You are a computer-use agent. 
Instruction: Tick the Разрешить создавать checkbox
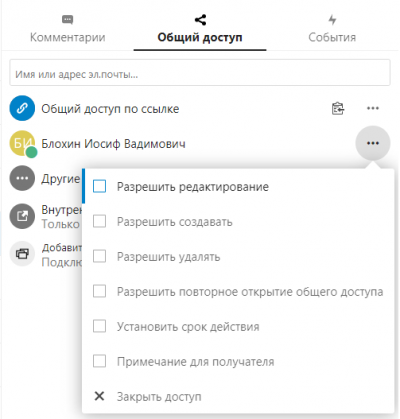99,221
